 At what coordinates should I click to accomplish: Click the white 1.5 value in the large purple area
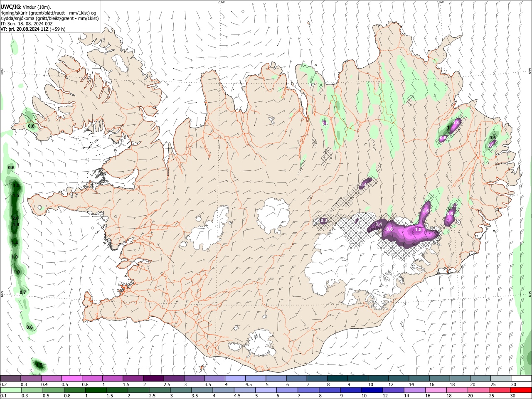tap(419, 229)
